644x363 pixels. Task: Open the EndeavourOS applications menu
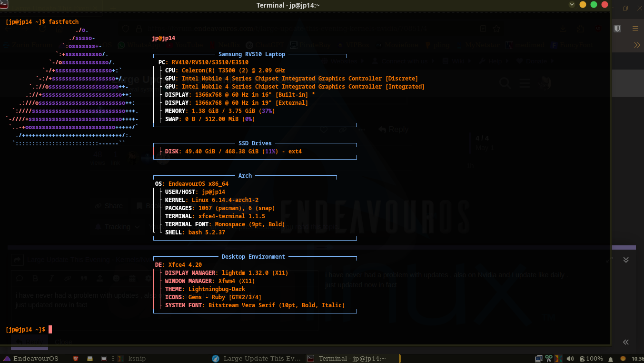click(x=31, y=358)
